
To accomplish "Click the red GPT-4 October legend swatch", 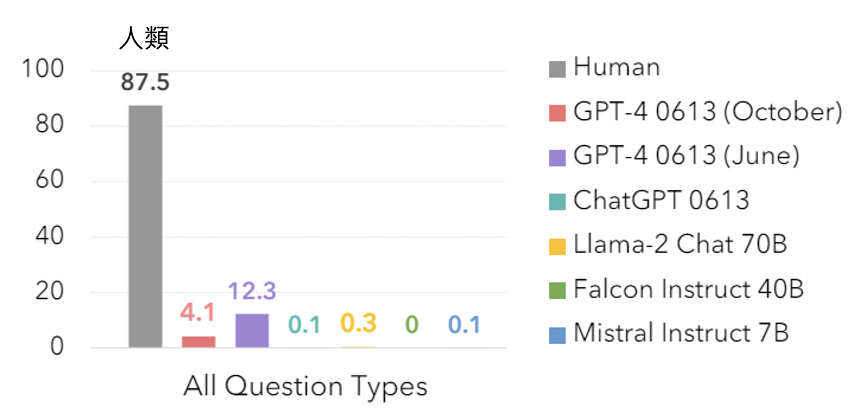I will click(557, 114).
